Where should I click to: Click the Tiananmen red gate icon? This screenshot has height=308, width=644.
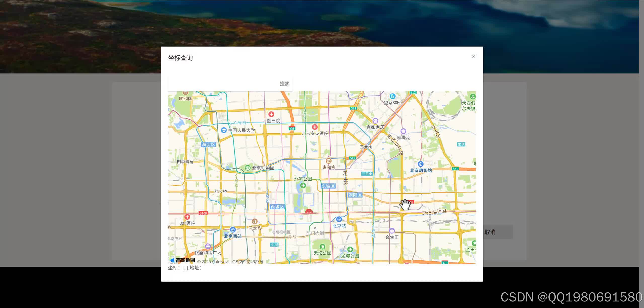click(309, 211)
